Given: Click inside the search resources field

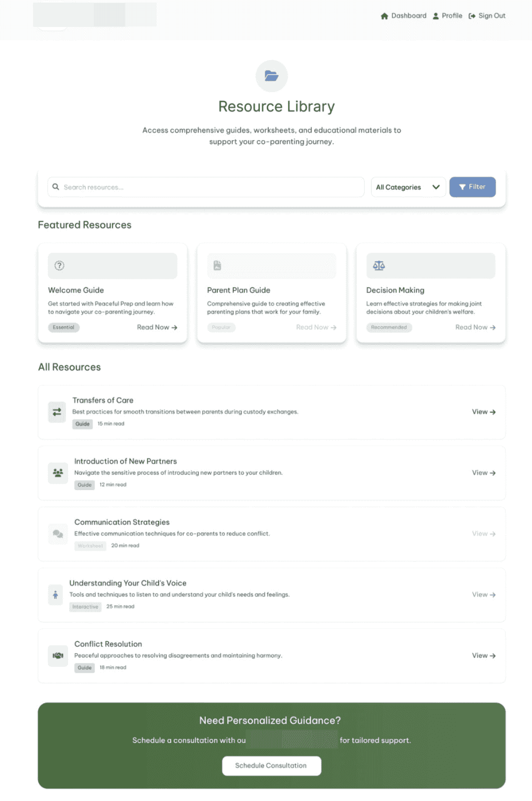Looking at the screenshot, I should [x=200, y=187].
